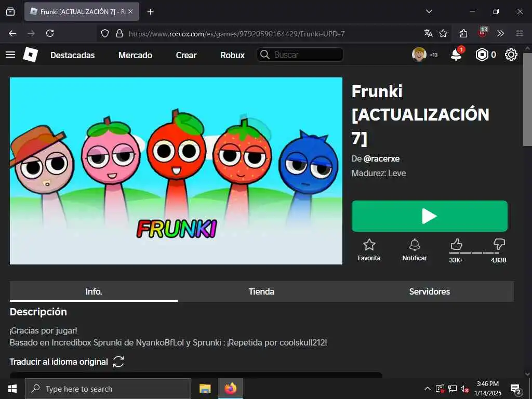The height and width of the screenshot is (399, 532).
Task: Switch to the Servidores tab
Action: pyautogui.click(x=430, y=291)
